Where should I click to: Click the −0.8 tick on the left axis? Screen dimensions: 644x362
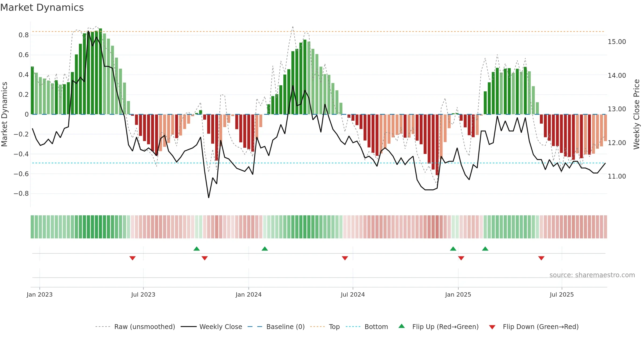tap(21, 194)
